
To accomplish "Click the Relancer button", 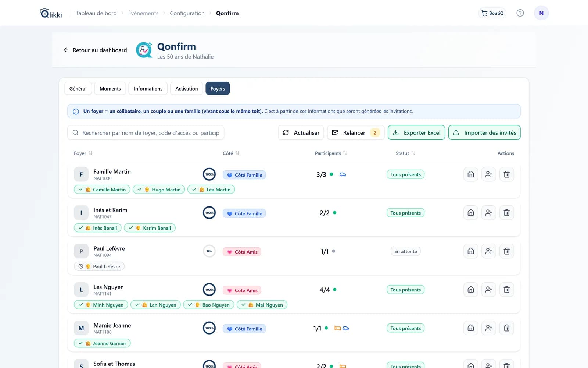I will click(x=356, y=132).
